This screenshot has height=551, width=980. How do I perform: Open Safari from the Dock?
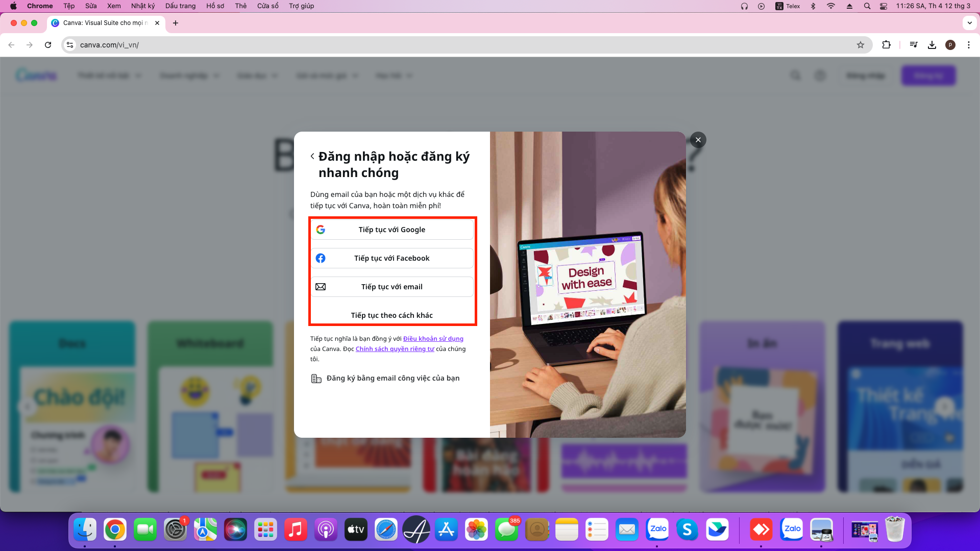click(x=386, y=530)
